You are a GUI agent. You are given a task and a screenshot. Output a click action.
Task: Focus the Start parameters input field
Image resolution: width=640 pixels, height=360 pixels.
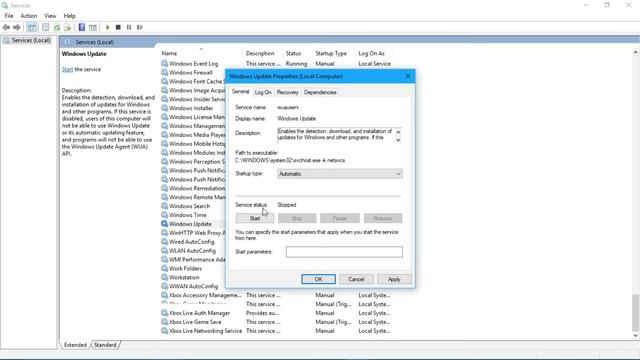click(344, 252)
